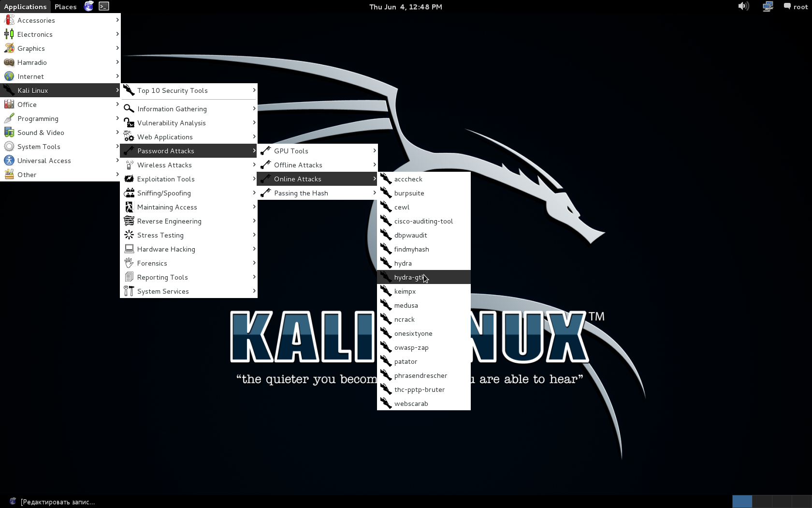
Task: Click the Information Gathering magnifier icon
Action: point(129,109)
